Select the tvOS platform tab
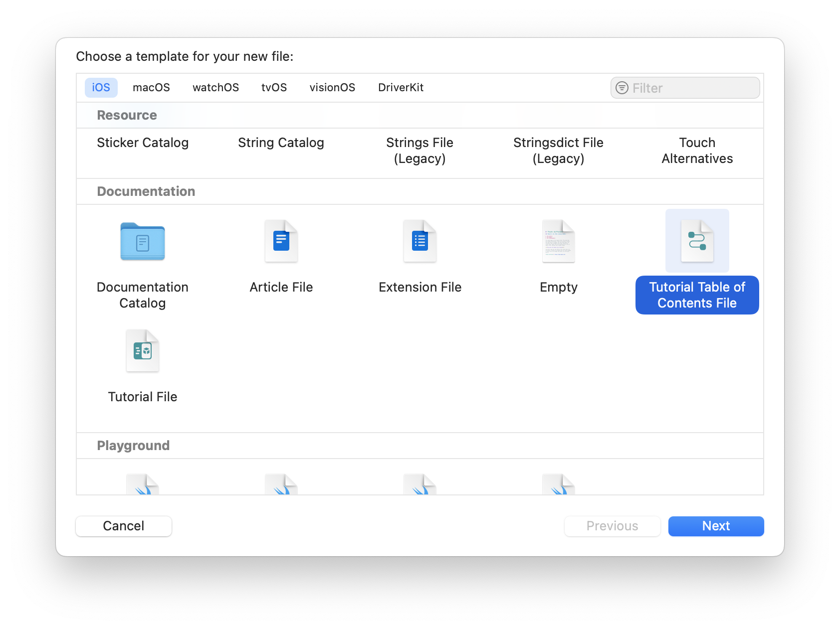This screenshot has width=840, height=630. coord(274,88)
